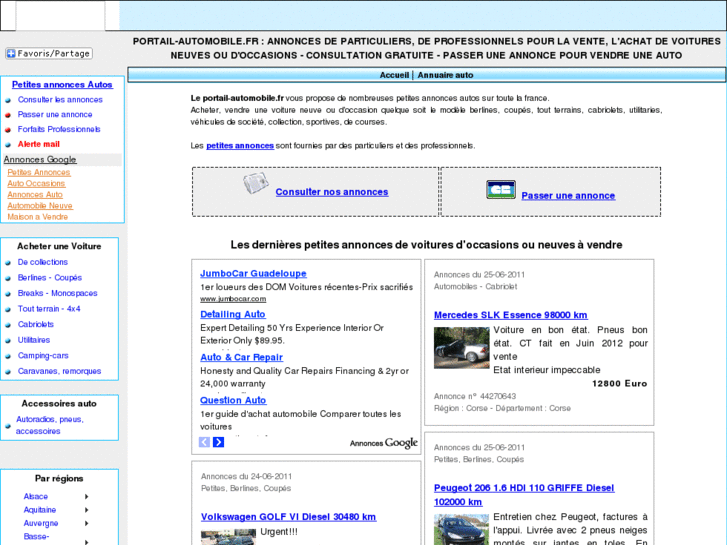Open Automobile Neuve Google ad link
Viewport: 727px width, 545px height.
(x=40, y=206)
